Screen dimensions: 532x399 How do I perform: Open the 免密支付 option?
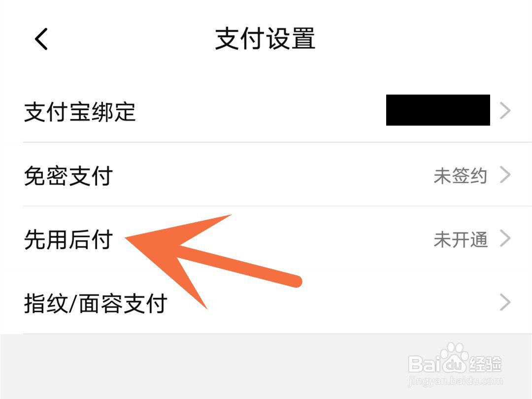coord(266,175)
